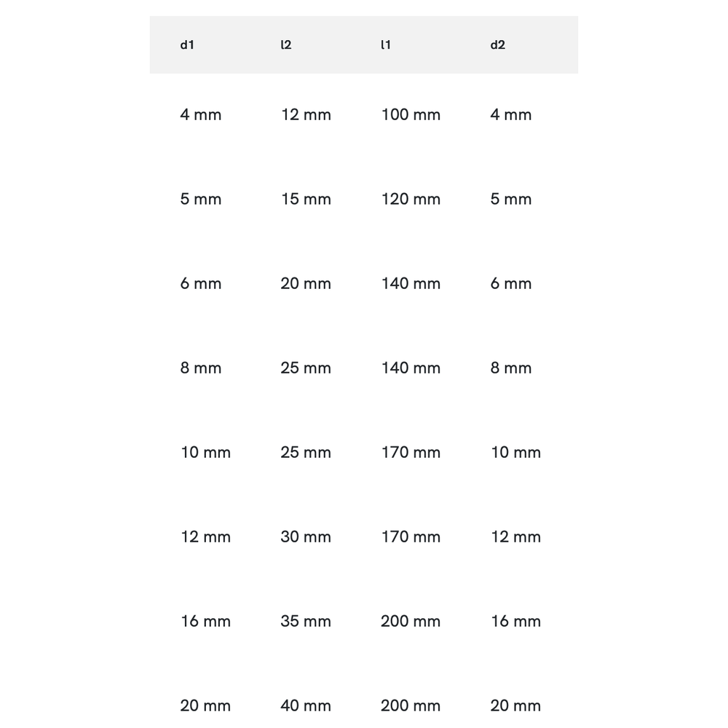Select the 100 mm l1 cell
728x728 pixels.
[411, 115]
